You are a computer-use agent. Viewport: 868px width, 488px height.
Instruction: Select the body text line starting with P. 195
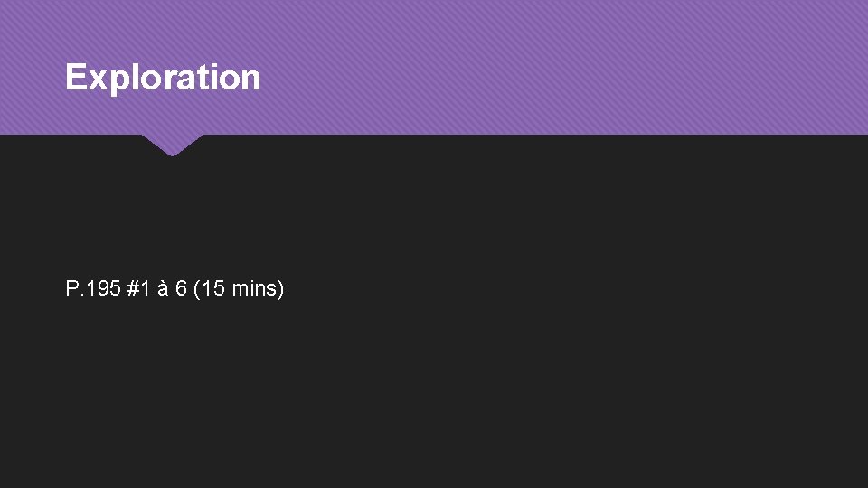click(x=175, y=289)
